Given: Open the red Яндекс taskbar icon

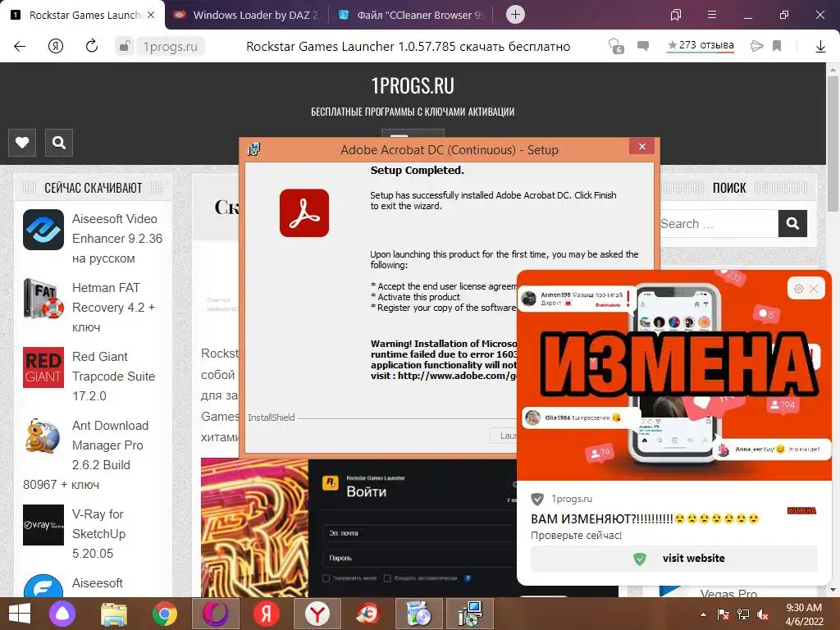Looking at the screenshot, I should (x=267, y=614).
